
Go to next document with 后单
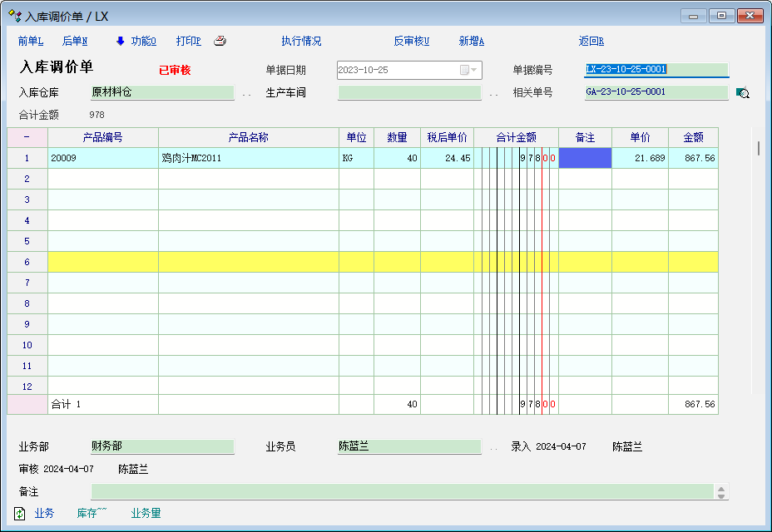coord(75,42)
